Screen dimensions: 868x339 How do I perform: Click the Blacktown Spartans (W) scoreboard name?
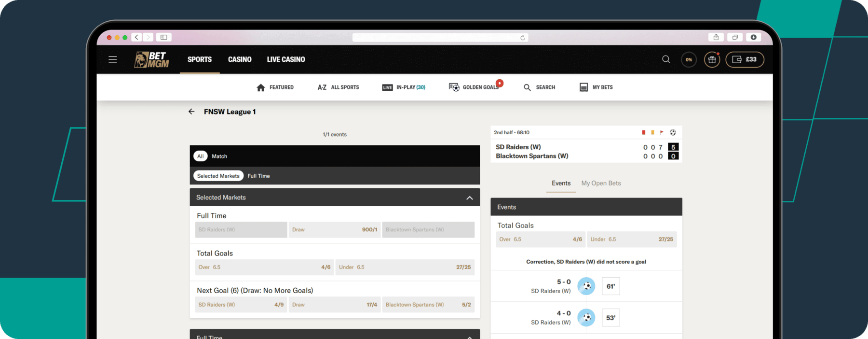point(532,156)
